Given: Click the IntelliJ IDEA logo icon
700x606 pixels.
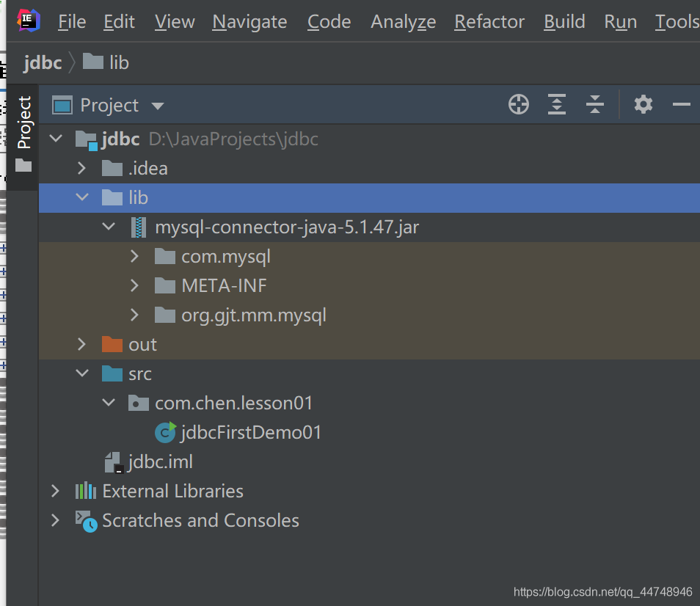Looking at the screenshot, I should (x=28, y=21).
